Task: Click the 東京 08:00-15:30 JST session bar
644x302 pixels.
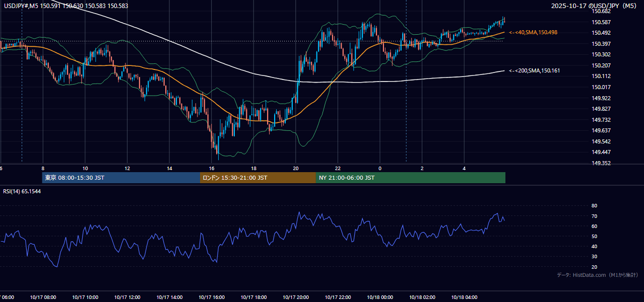Action: point(121,178)
